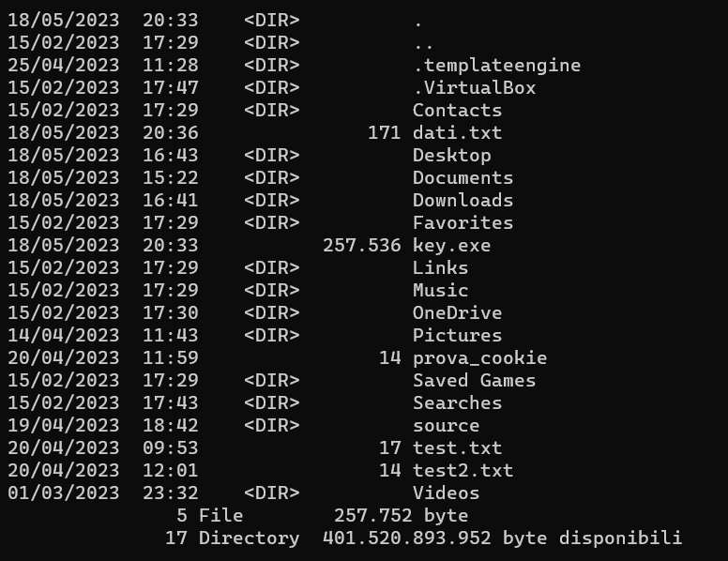728x561 pixels.
Task: Select the key.exe entry
Action: click(x=452, y=246)
